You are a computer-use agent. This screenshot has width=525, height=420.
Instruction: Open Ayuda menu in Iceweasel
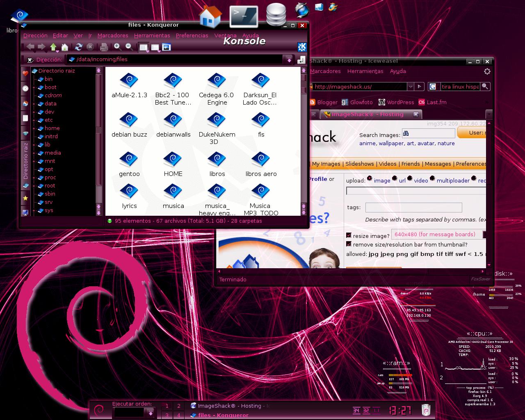(398, 71)
